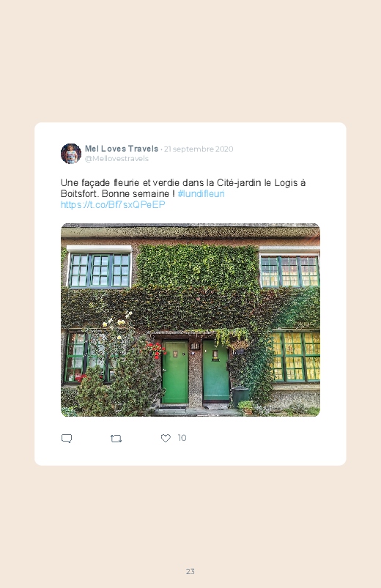381x588 pixels.
Task: Click the green trash bin in photo
Action: click(x=240, y=397)
